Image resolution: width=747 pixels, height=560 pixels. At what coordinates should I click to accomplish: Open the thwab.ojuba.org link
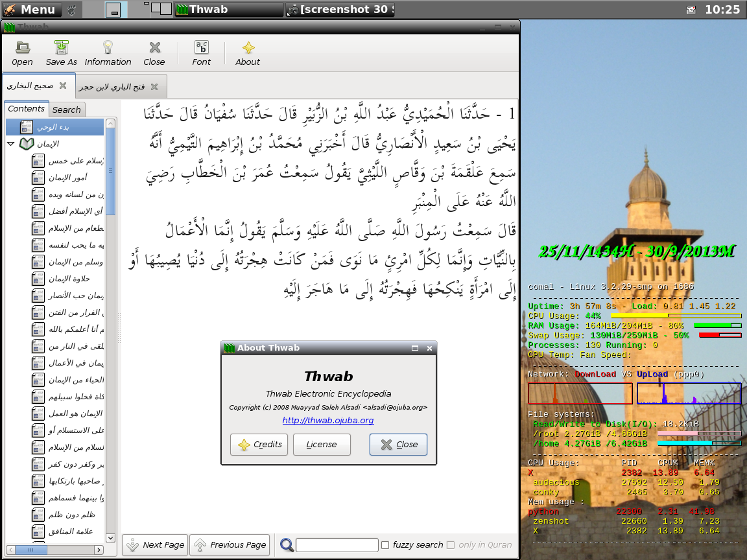[x=328, y=420]
